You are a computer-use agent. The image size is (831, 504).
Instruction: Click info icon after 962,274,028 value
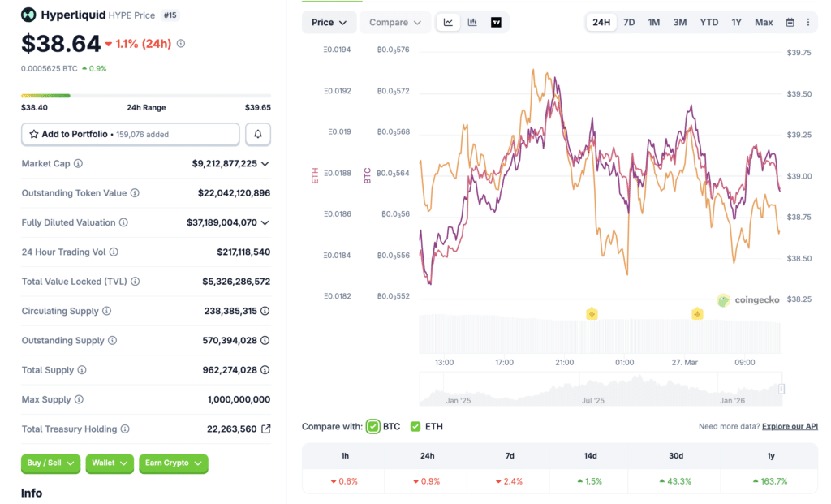(265, 370)
